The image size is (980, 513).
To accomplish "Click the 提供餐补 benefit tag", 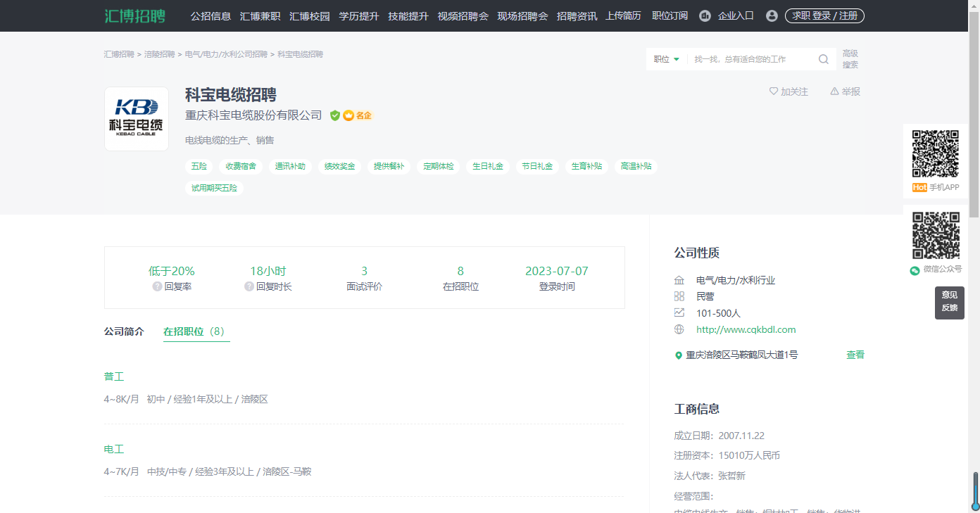I will pos(389,167).
